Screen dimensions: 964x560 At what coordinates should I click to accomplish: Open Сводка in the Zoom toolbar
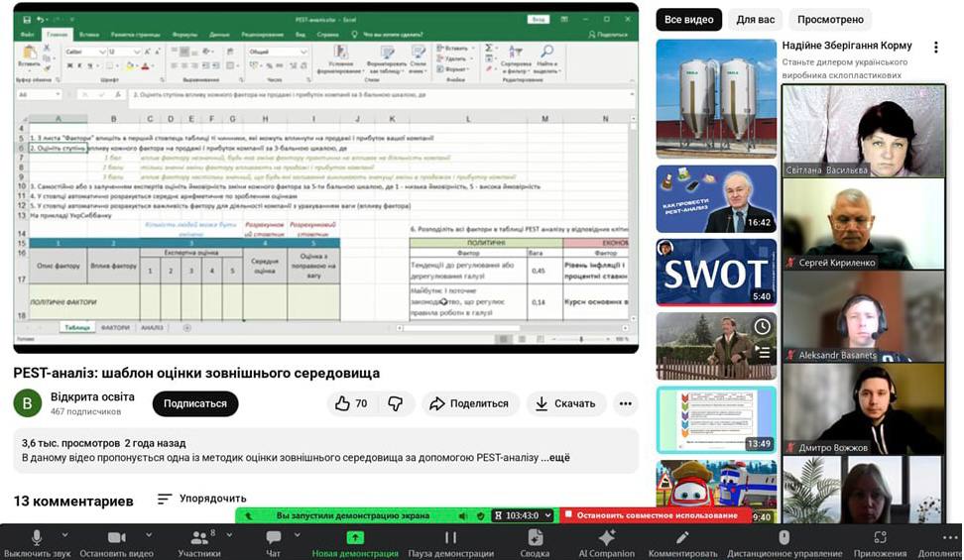[535, 541]
